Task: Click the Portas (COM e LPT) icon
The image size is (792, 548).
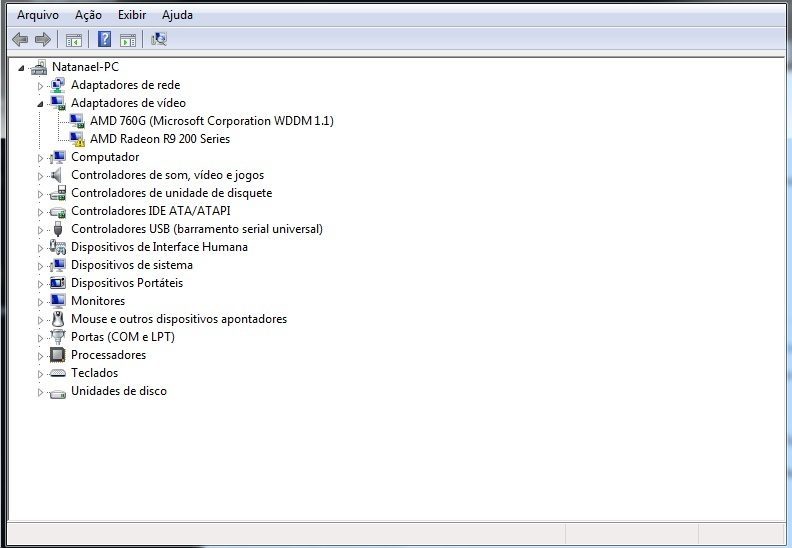Action: tap(58, 337)
